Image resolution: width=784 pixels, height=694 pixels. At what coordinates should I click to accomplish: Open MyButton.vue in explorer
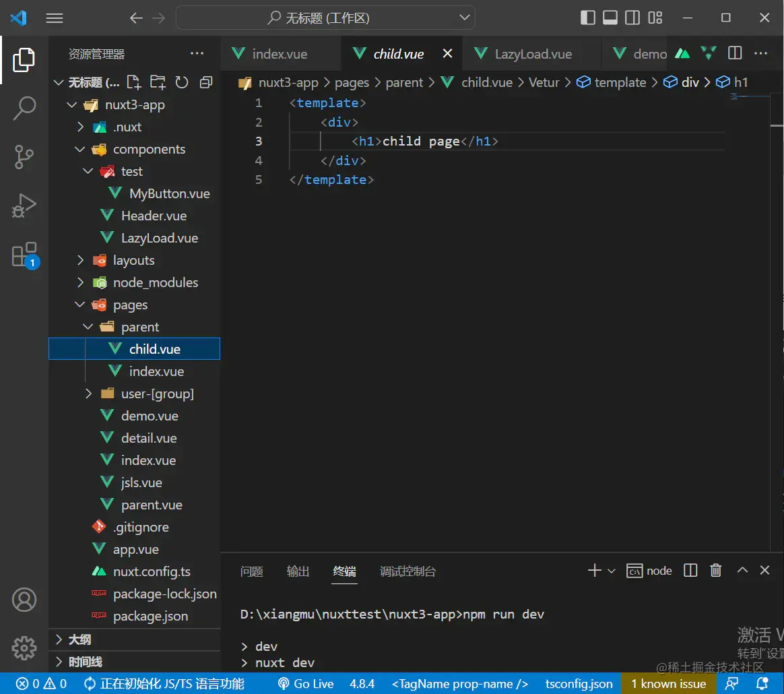point(170,193)
